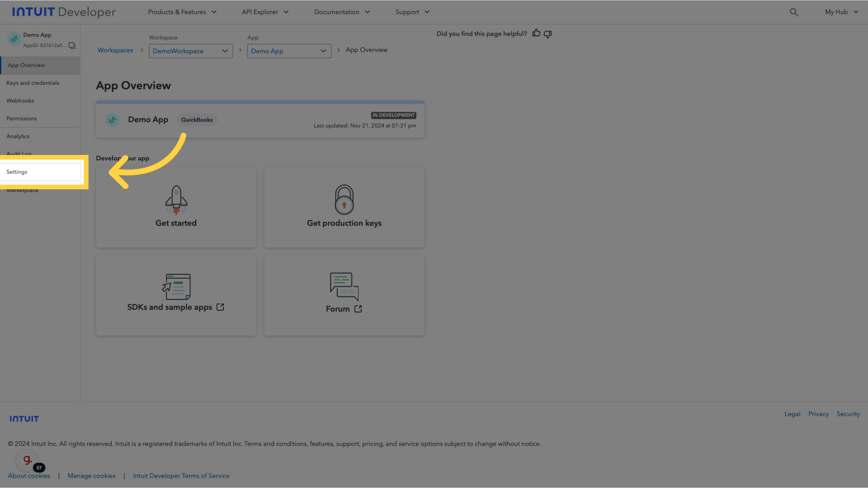Click the QuickBooks badge next to Demo App
Screen dimensions: 868x488
(197, 119)
